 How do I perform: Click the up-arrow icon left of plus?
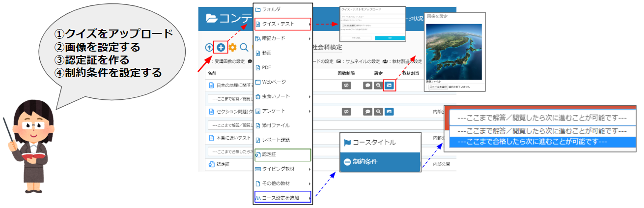(209, 47)
